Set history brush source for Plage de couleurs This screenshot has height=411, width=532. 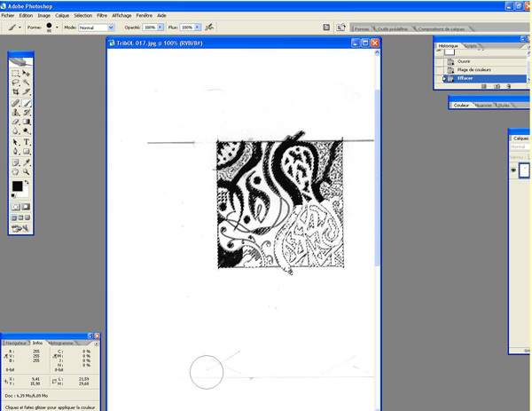click(440, 70)
